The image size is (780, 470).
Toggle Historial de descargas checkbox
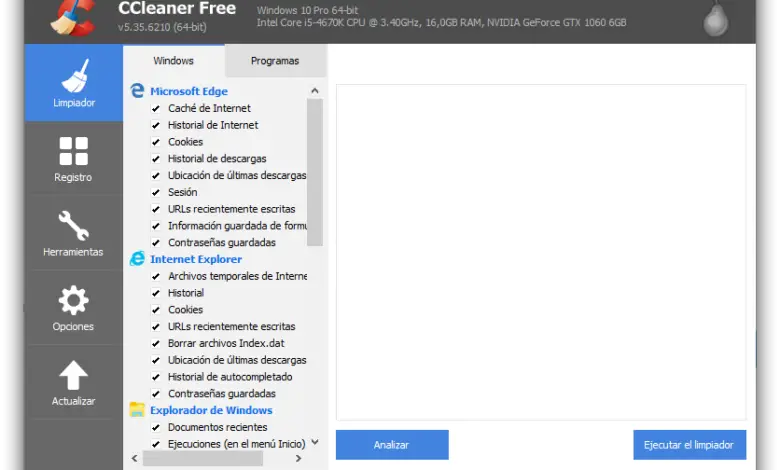[x=156, y=159]
